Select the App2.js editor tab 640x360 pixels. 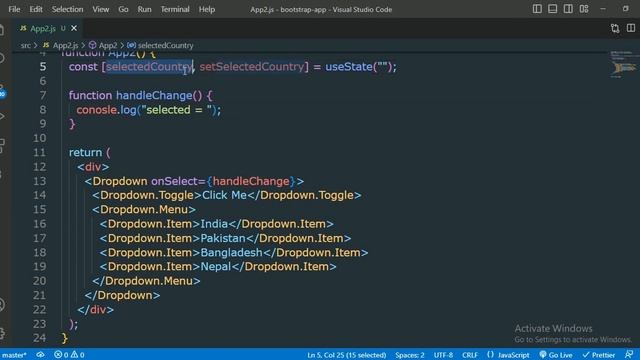tap(43, 28)
